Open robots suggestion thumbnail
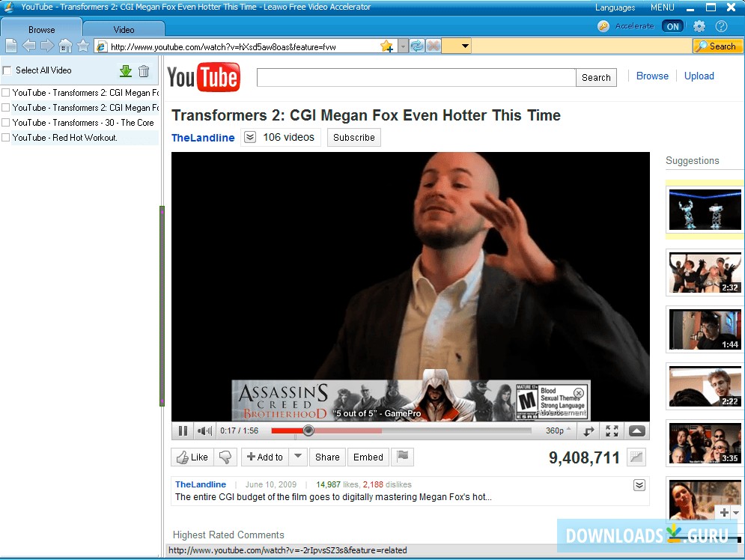Screen dimensions: 745x560 click(x=705, y=210)
